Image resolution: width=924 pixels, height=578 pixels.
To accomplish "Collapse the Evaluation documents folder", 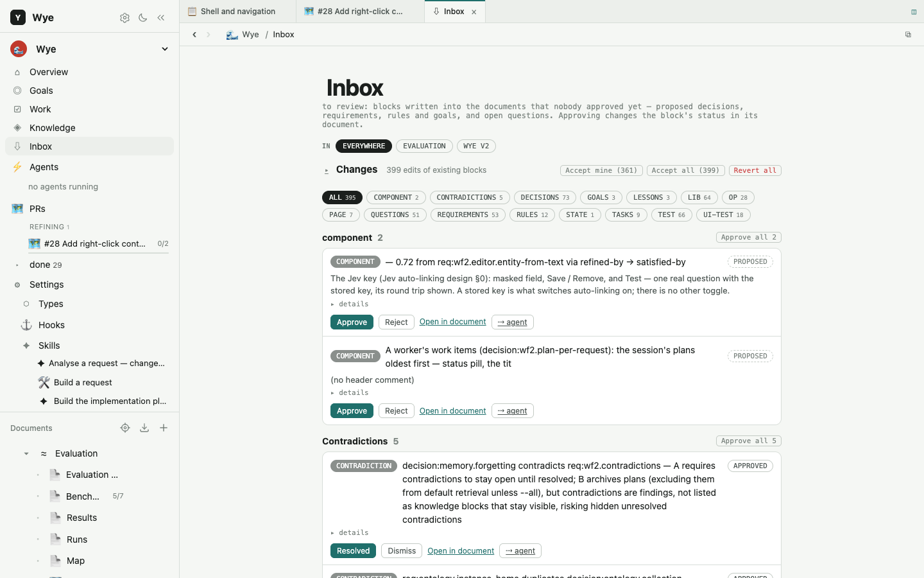I will [26, 454].
